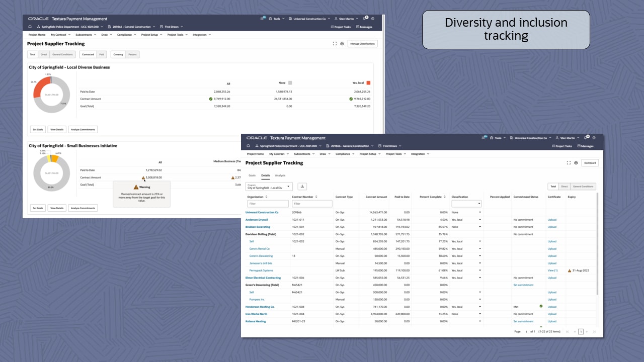The height and width of the screenshot is (362, 644).
Task: Open the Program dropdown City of Springfield
Action: (x=269, y=187)
